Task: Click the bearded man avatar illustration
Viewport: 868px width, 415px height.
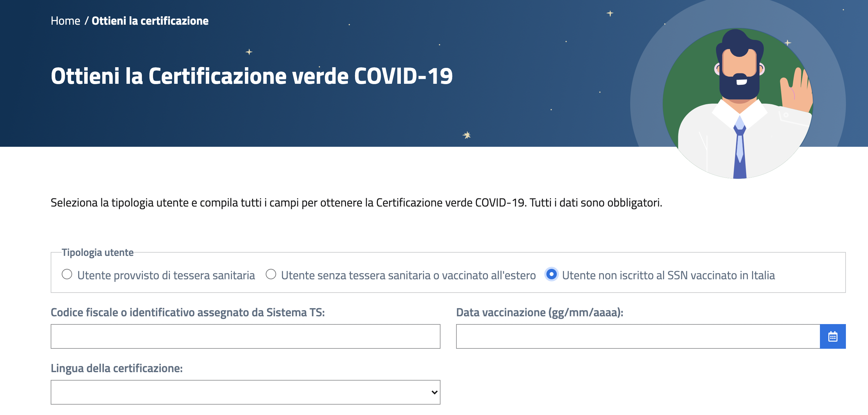Action: coord(739,101)
